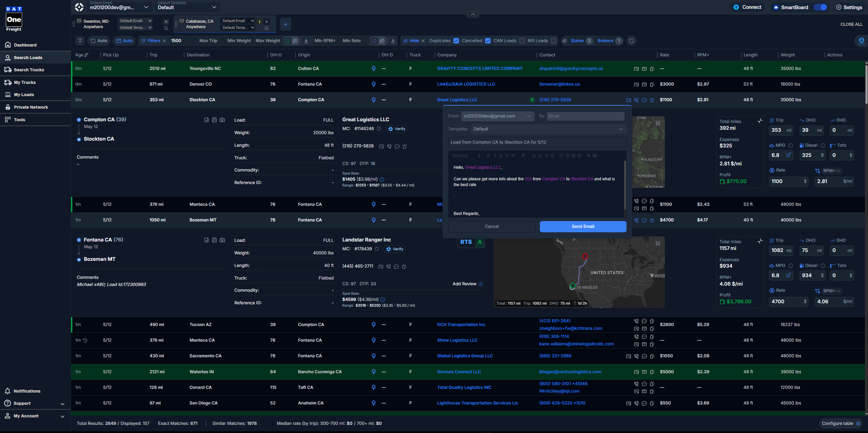Add a new search tab with the plus icon
The width and height of the screenshot is (868, 433).
point(285,24)
